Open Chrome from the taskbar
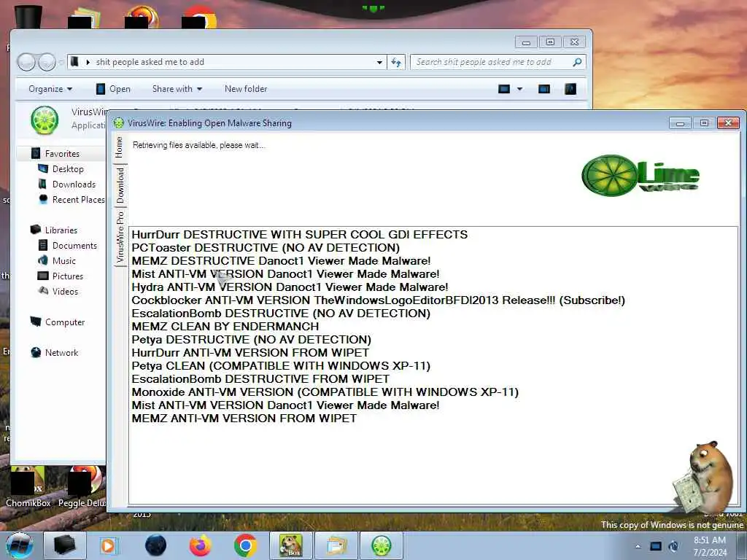The image size is (747, 560). [x=245, y=545]
